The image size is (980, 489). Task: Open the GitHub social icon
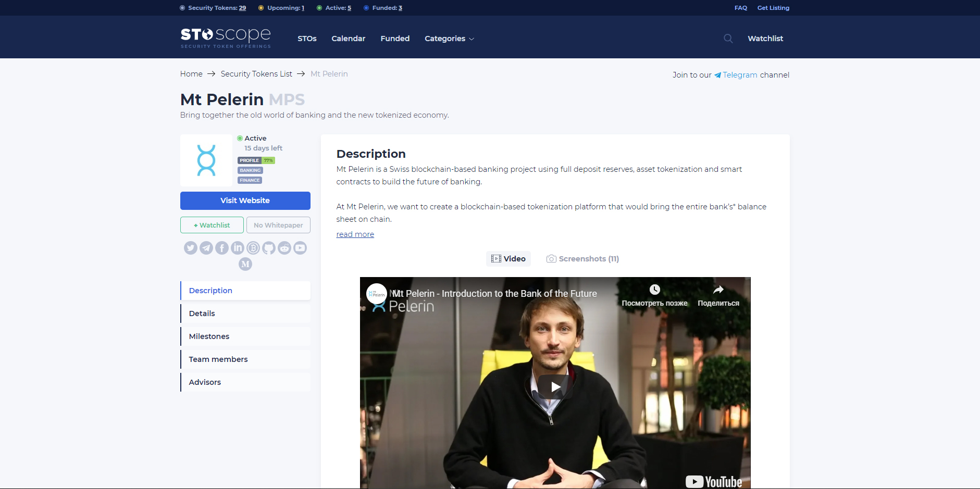click(x=269, y=248)
